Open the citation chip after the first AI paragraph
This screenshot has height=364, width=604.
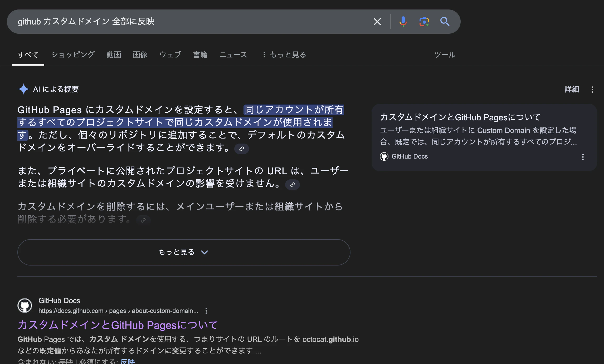point(241,149)
